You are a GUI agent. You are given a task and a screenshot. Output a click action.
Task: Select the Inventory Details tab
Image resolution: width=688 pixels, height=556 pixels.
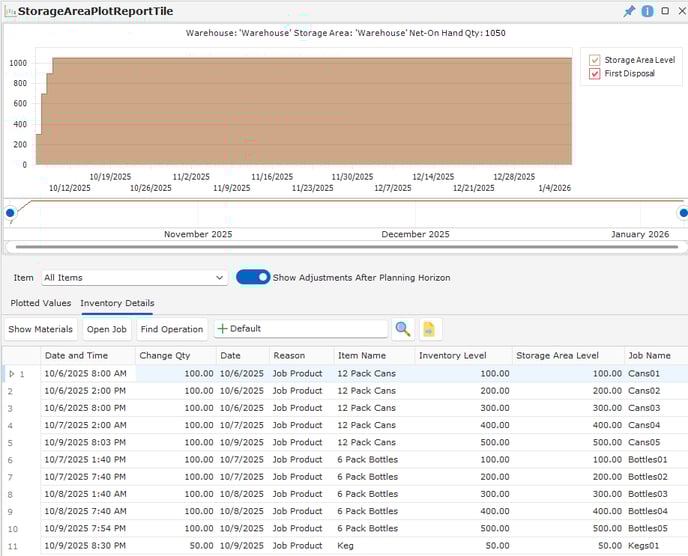tap(117, 303)
